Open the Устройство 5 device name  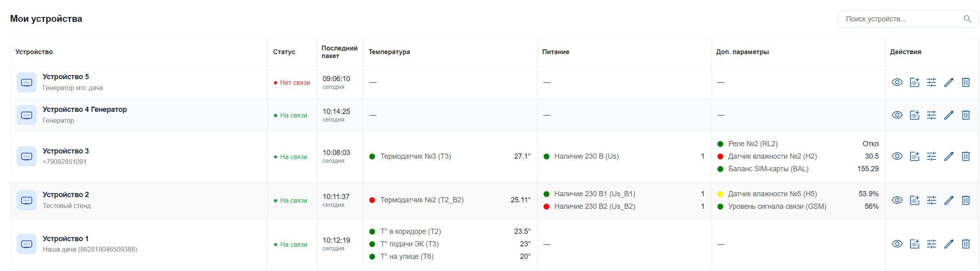(x=66, y=77)
